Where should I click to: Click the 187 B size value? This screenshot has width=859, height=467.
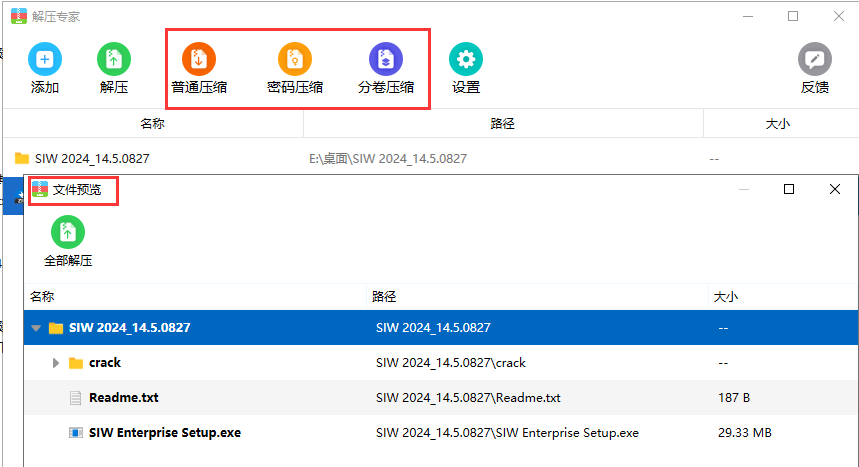(x=734, y=398)
